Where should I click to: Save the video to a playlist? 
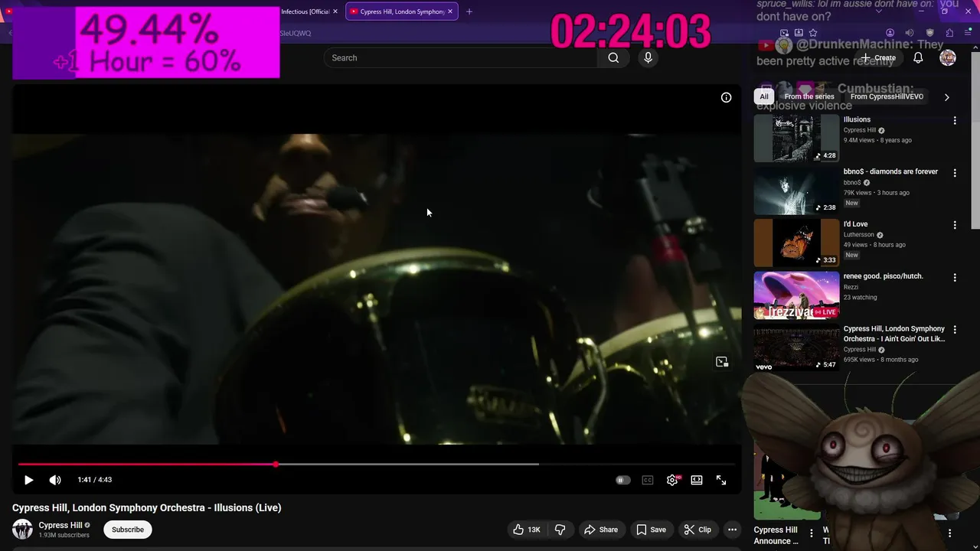pos(651,530)
